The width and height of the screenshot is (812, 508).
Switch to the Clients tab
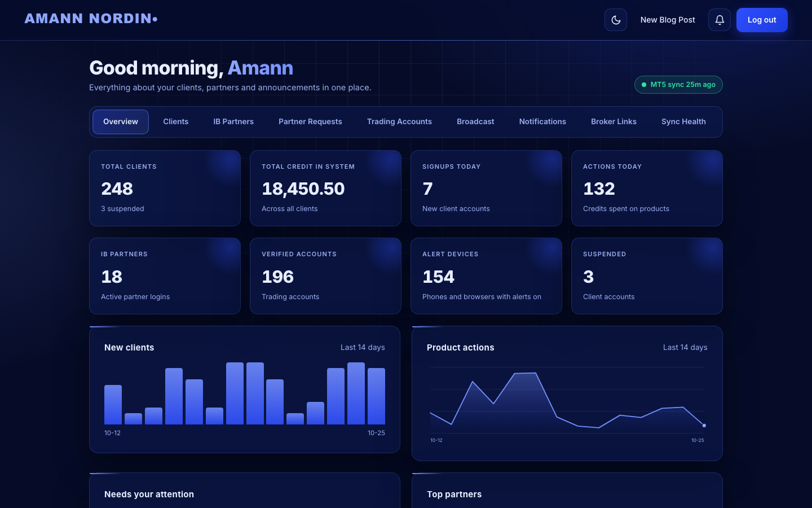(x=176, y=122)
